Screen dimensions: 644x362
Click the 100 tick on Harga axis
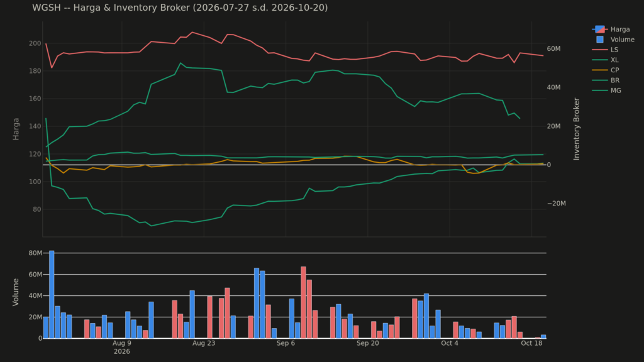click(x=35, y=182)
